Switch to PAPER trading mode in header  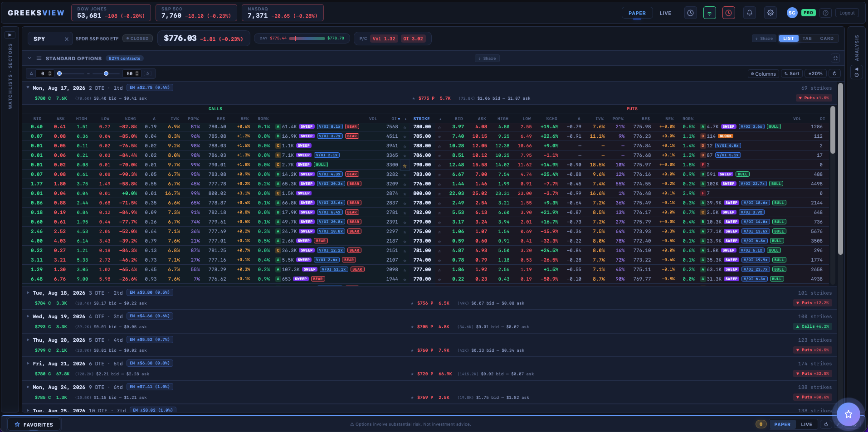pyautogui.click(x=637, y=13)
